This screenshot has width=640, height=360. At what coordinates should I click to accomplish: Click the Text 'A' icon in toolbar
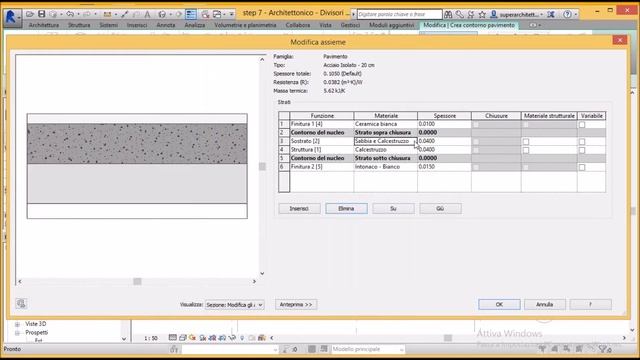click(x=147, y=14)
